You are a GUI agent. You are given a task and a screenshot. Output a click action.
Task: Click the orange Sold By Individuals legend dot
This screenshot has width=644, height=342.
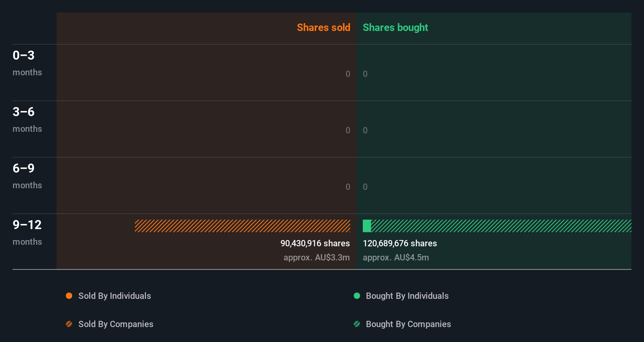69,296
